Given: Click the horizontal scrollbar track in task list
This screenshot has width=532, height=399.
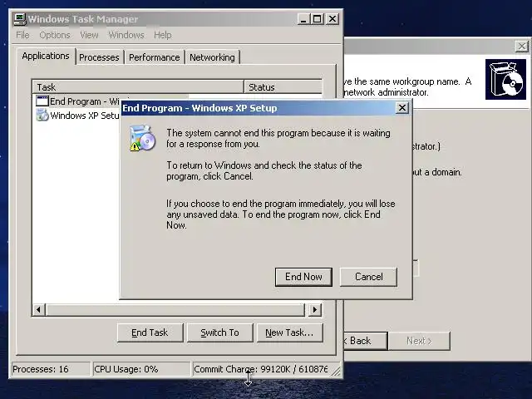Looking at the screenshot, I should [176, 309].
